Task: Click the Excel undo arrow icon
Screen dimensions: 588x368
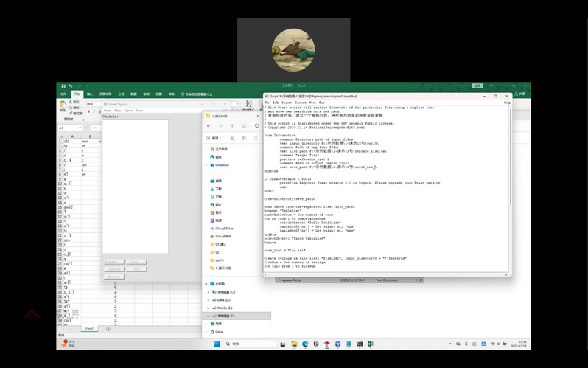Action: tap(70, 87)
